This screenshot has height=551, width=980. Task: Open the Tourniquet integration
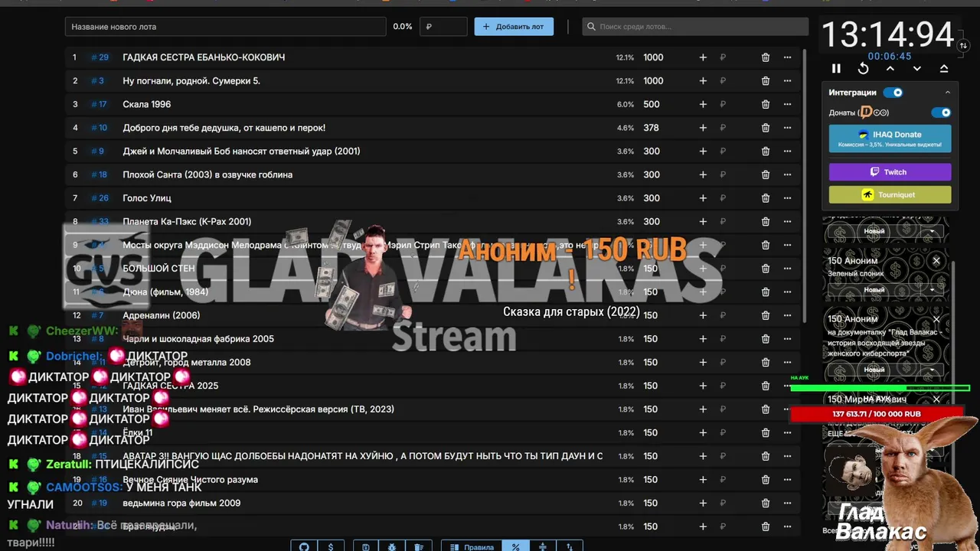[890, 194]
